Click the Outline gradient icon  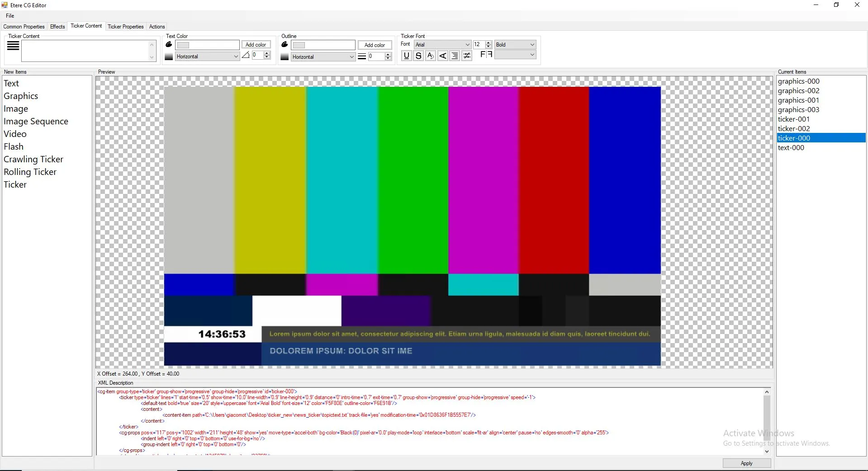click(285, 57)
